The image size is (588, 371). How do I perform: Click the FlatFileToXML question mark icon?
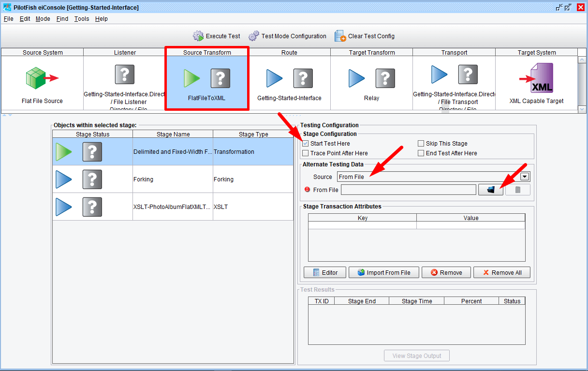click(220, 78)
